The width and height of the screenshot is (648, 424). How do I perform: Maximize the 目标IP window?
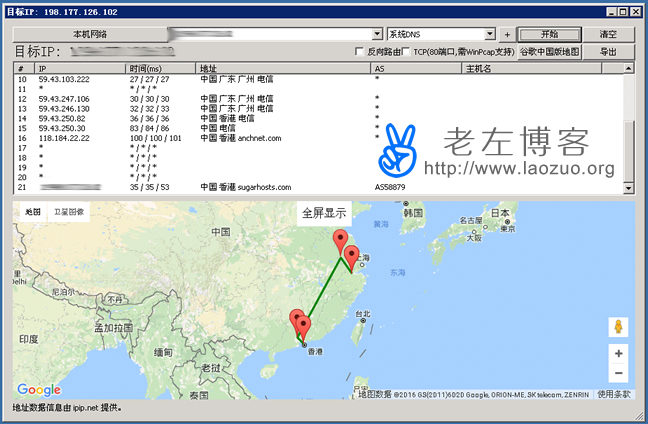(623, 12)
